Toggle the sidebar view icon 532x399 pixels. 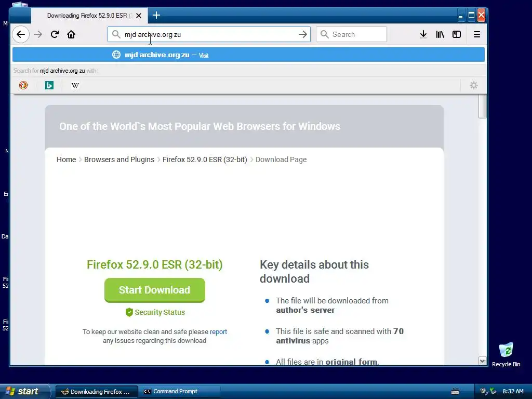(x=457, y=34)
